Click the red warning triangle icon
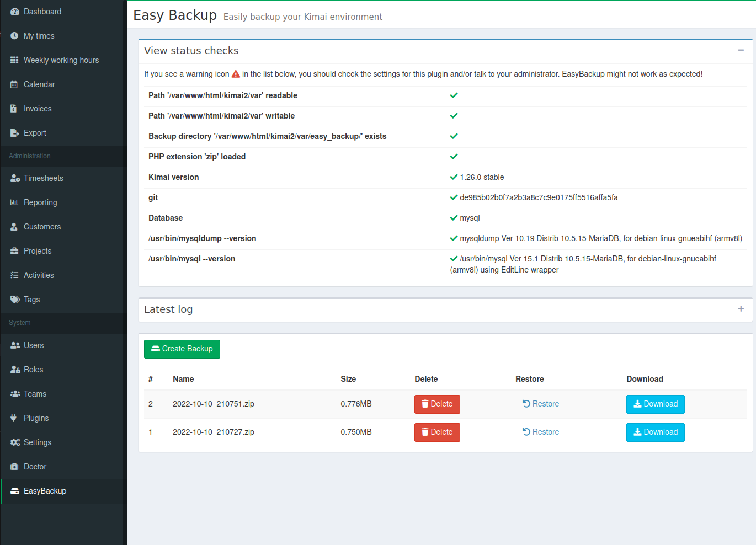The height and width of the screenshot is (545, 756). 236,74
